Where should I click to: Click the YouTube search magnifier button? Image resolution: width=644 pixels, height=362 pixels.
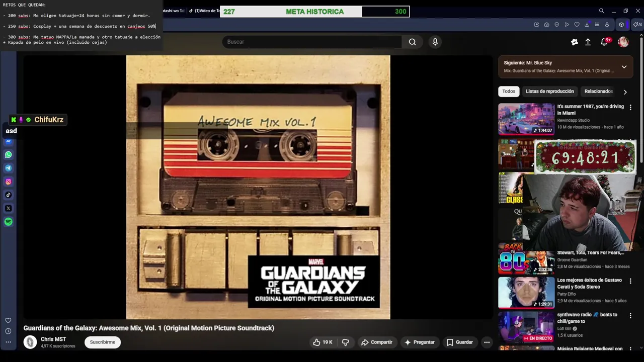tap(412, 42)
